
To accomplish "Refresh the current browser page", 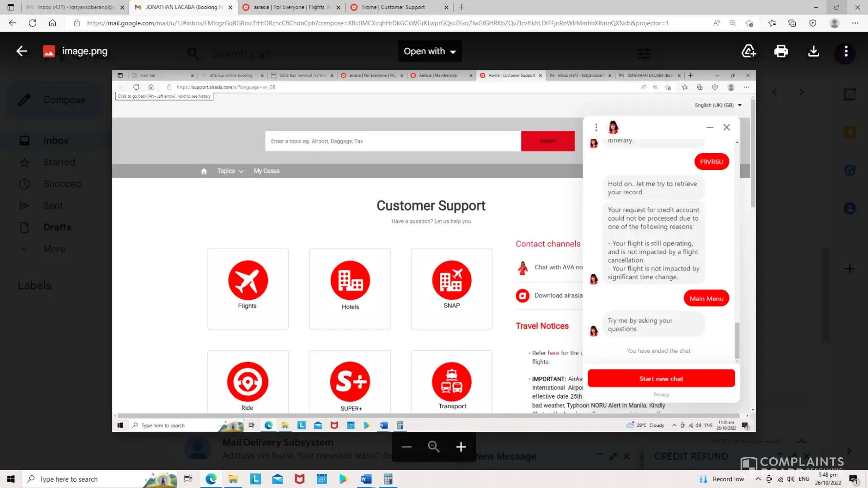I will click(33, 23).
